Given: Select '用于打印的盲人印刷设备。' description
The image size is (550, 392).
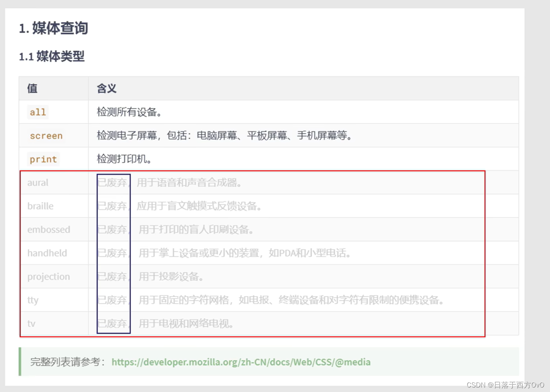Looking at the screenshot, I should [196, 230].
